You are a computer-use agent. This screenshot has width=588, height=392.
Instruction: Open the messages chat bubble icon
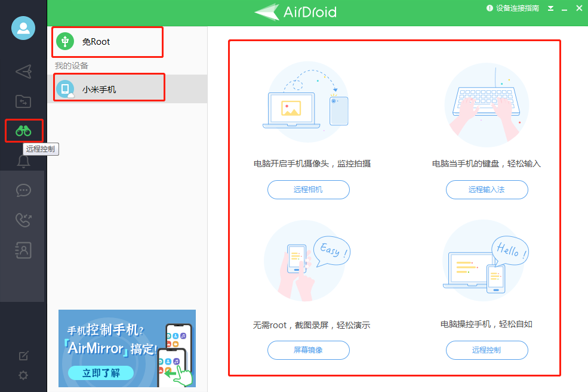pyautogui.click(x=23, y=190)
